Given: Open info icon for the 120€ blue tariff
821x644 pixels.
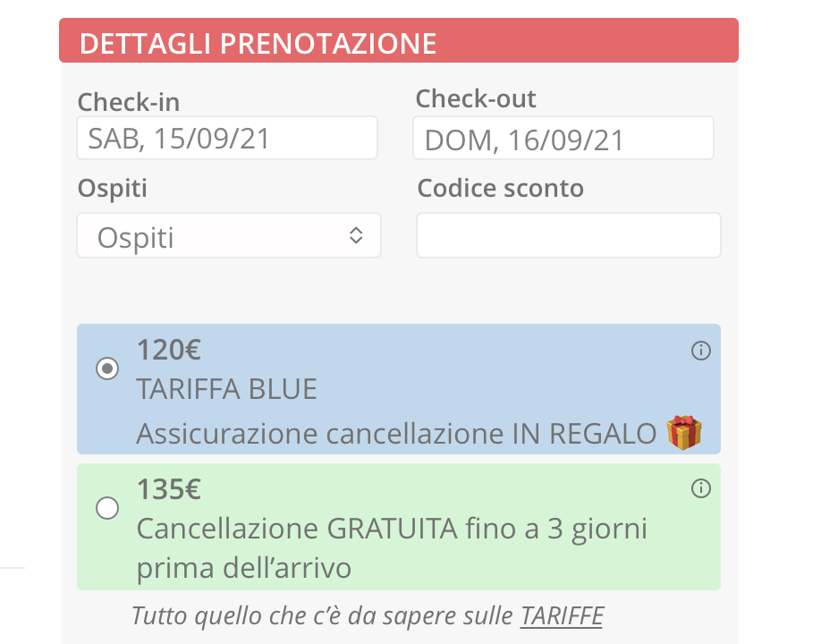Looking at the screenshot, I should [700, 351].
